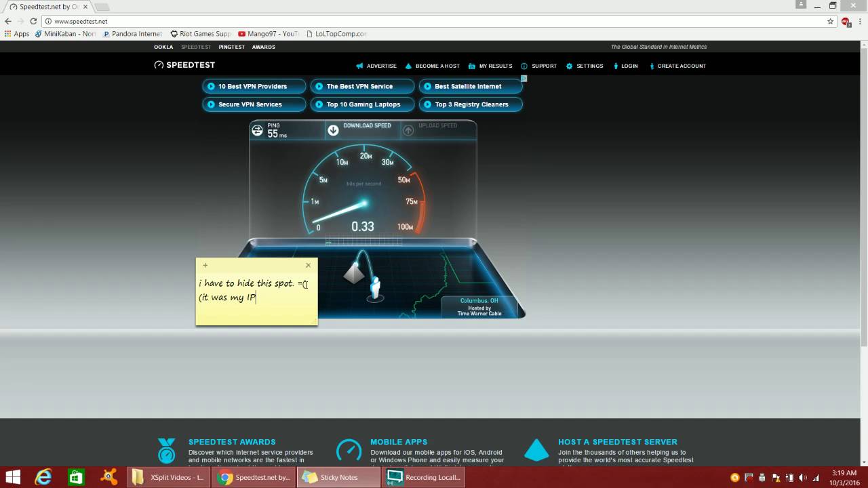Click Top 3 Registry Cleaners ad
This screenshot has height=488, width=868.
pyautogui.click(x=471, y=104)
